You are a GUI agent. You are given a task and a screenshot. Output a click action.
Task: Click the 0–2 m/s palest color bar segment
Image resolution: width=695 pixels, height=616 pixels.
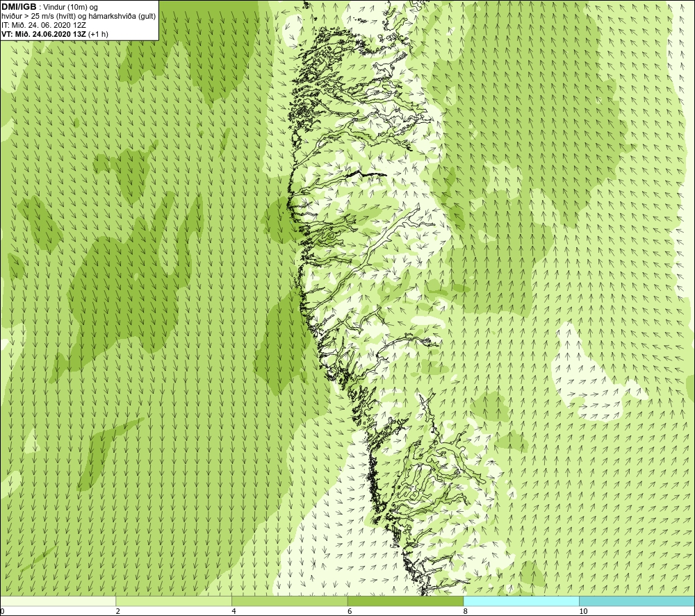[x=58, y=601]
